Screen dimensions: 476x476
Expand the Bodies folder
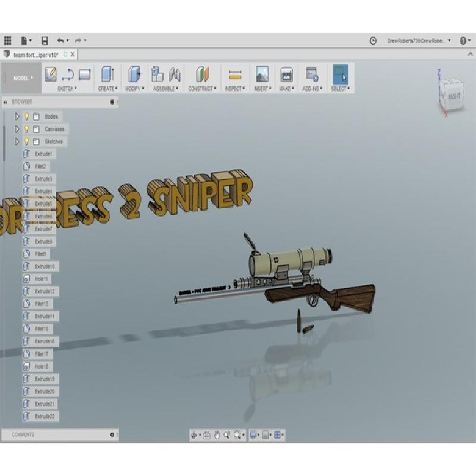tap(17, 116)
